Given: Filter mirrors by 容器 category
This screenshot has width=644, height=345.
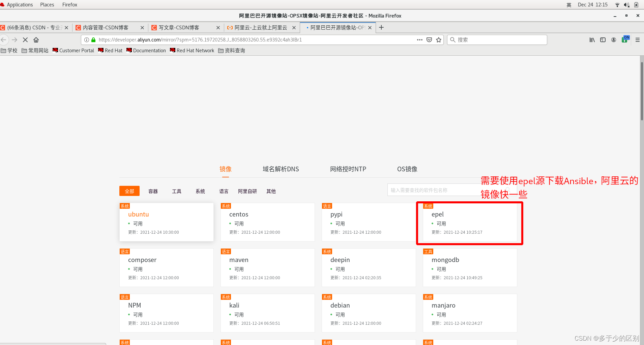Looking at the screenshot, I should (153, 191).
